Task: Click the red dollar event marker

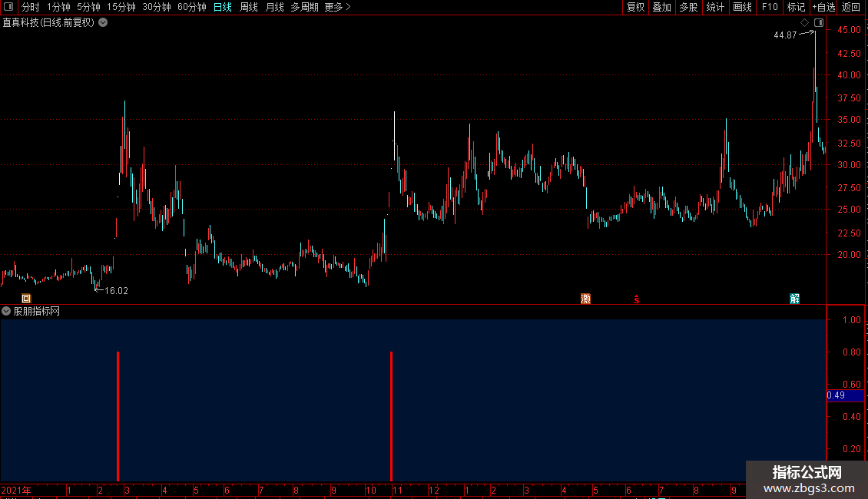Action: coord(637,299)
